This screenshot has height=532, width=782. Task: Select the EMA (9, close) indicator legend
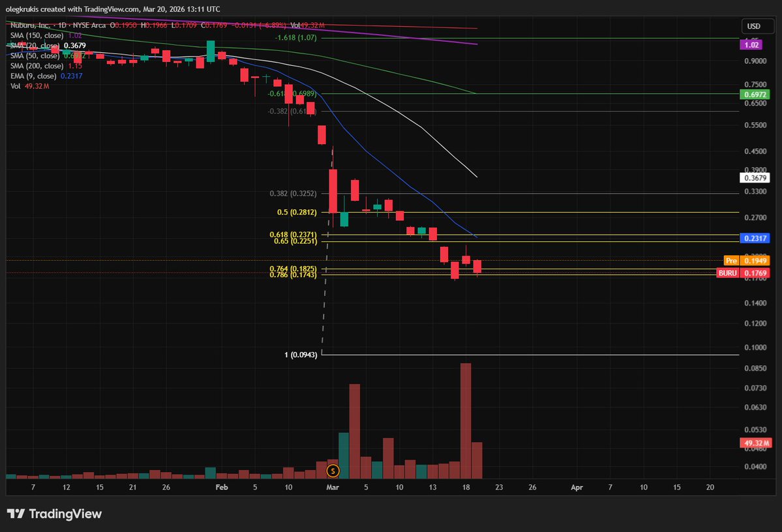click(x=46, y=76)
